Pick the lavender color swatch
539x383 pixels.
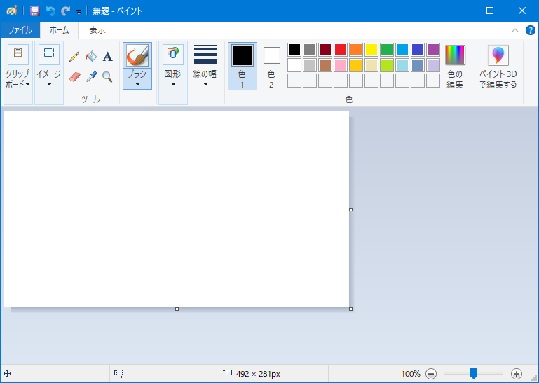coord(433,65)
